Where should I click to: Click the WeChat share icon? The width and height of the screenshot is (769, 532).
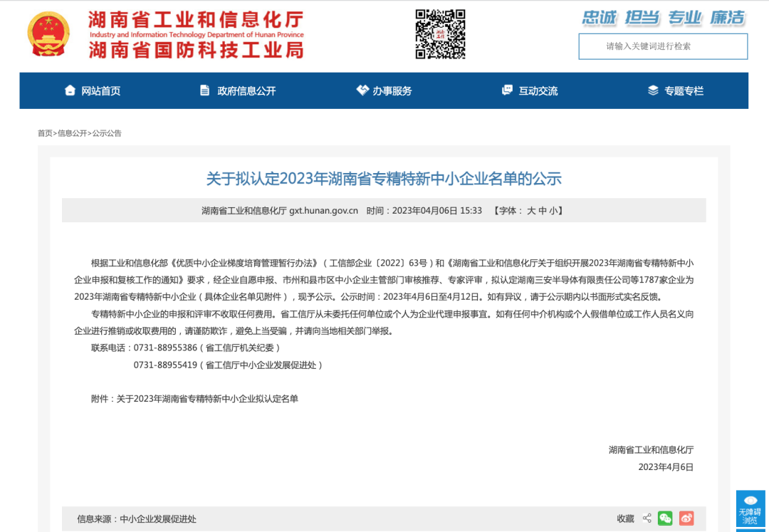(x=665, y=518)
